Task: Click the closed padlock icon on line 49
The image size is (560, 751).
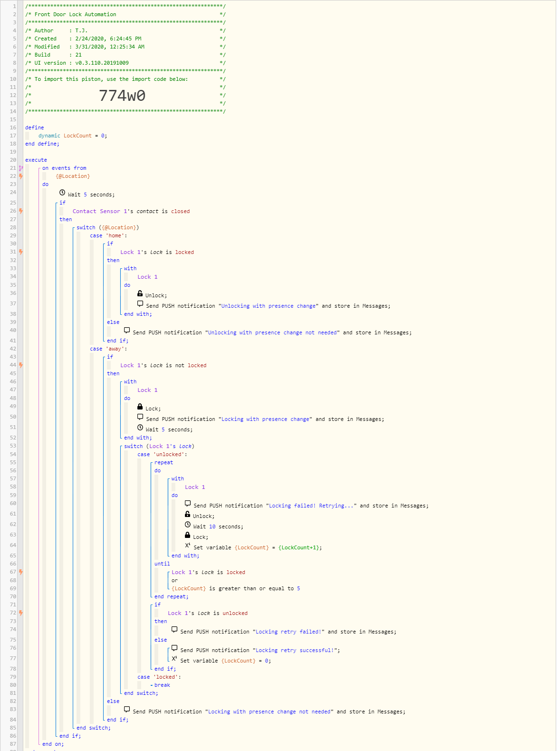Action: pyautogui.click(x=140, y=407)
